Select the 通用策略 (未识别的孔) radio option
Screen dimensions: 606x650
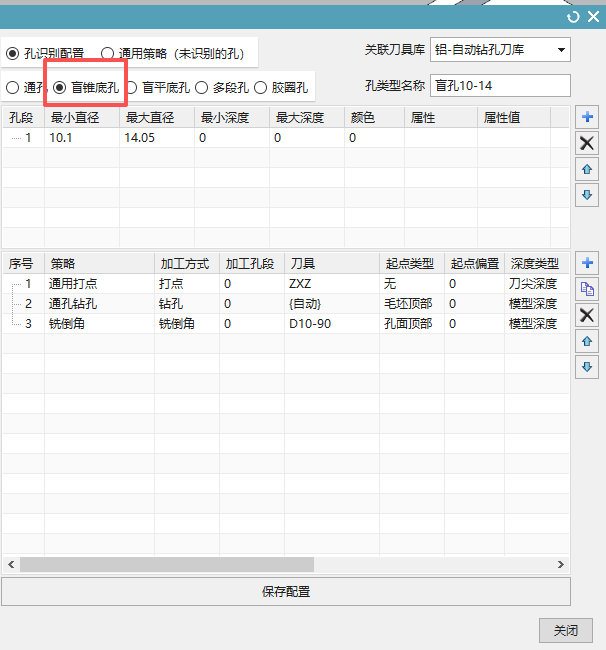coord(172,53)
